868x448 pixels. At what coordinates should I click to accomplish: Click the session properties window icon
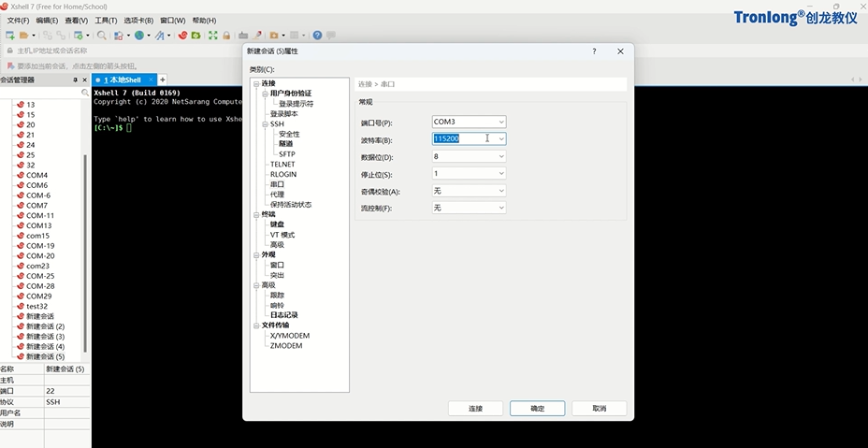[x=78, y=36]
